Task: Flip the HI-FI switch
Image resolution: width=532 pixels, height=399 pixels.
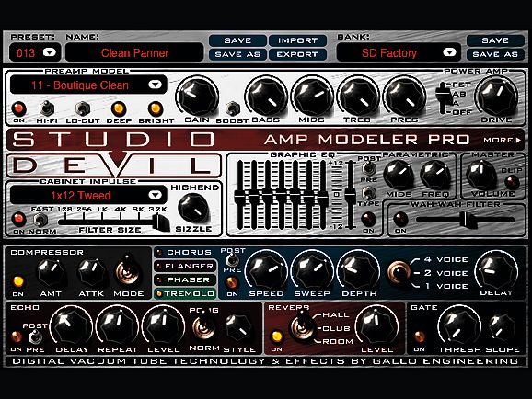Action: pos(47,108)
